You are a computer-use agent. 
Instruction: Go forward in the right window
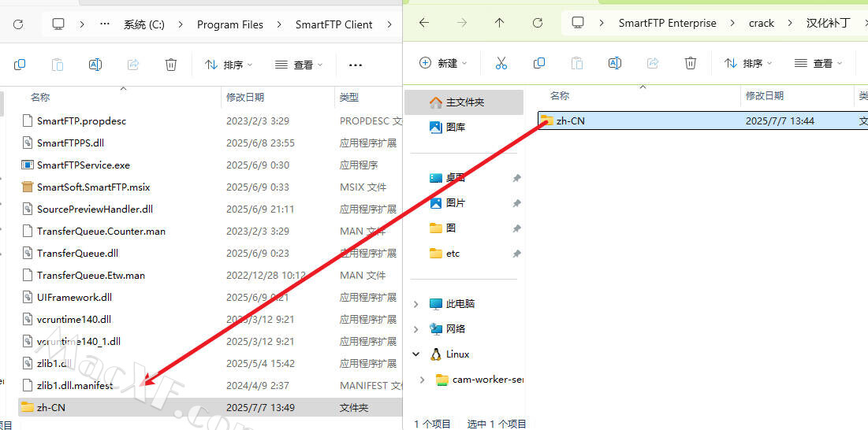[462, 23]
